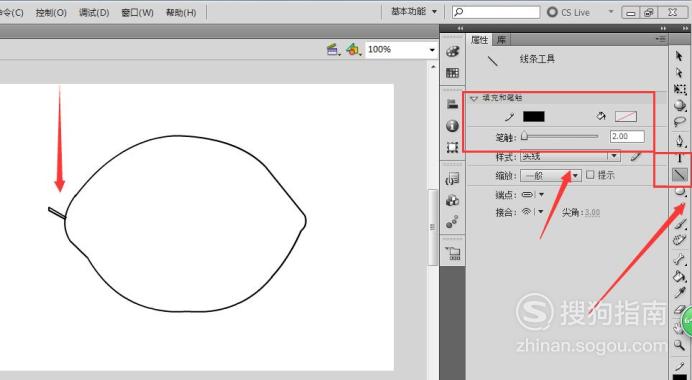Edit stroke style with pencil icon

[635, 156]
